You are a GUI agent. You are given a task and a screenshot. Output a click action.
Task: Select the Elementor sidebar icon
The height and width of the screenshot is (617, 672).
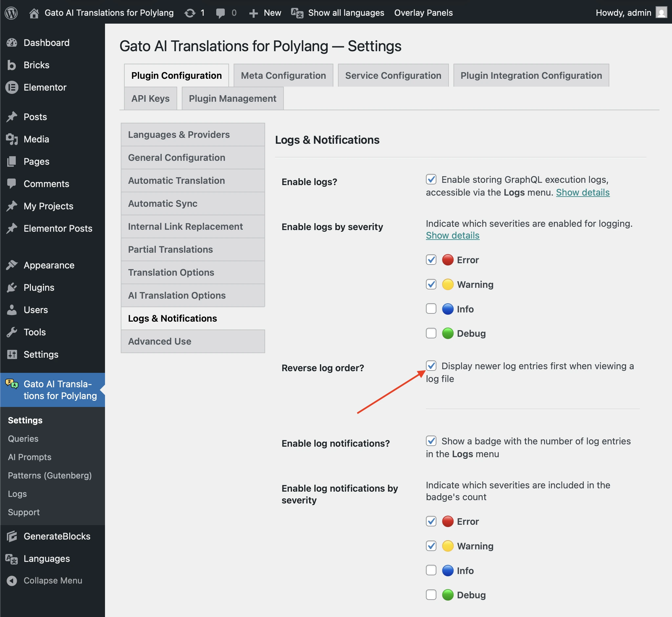tap(12, 87)
